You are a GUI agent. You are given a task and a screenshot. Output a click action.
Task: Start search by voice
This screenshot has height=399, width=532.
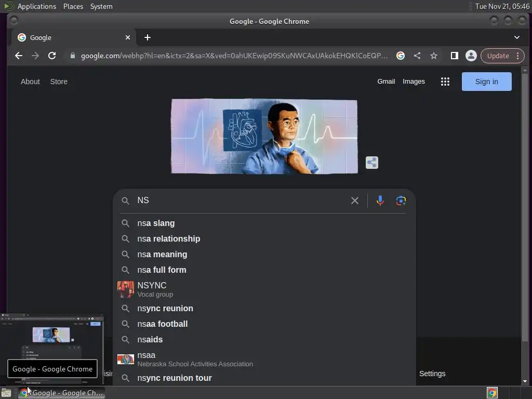pos(380,201)
